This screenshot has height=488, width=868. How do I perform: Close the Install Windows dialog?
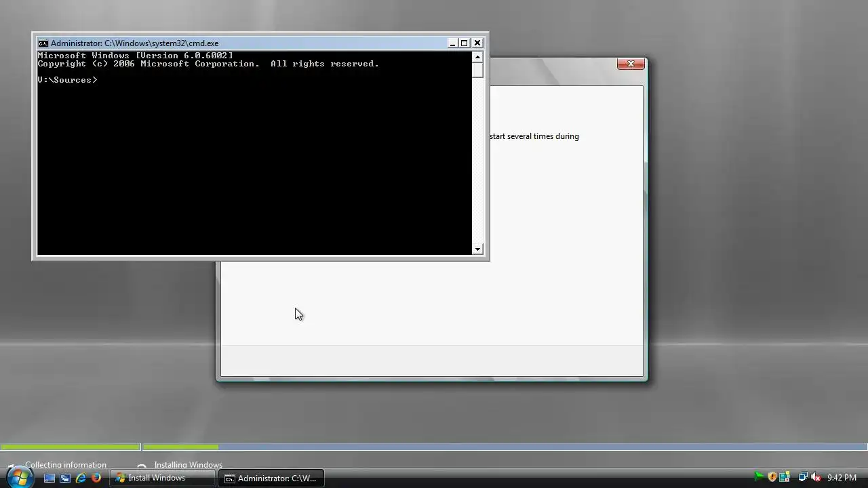click(631, 64)
